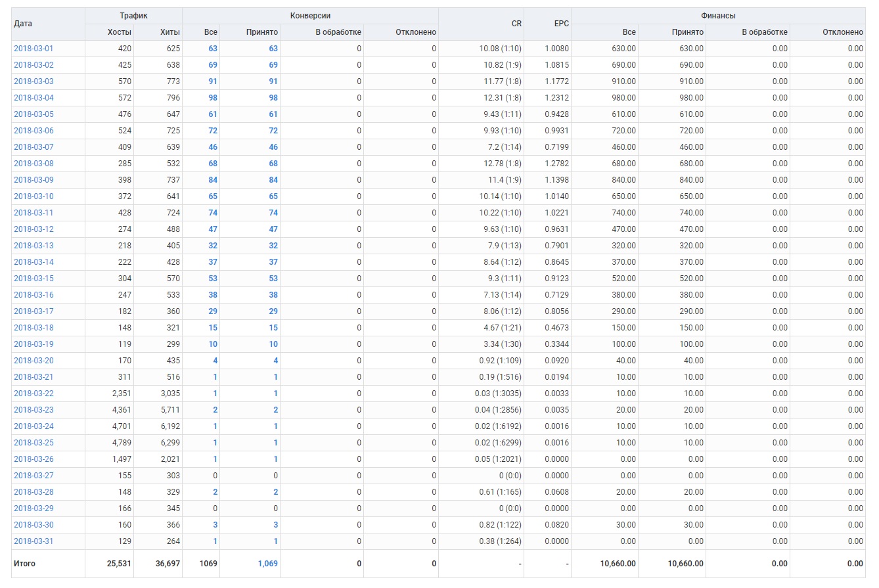Screen dimensions: 879x588
Task: Click the Хиты column header
Action: pos(169,32)
